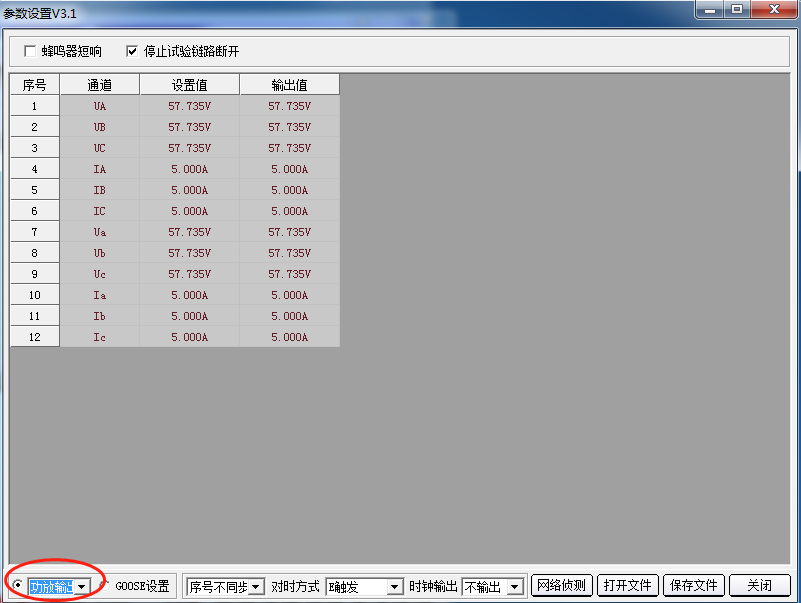Click the 输出值 column header
This screenshot has width=801, height=603.
coord(289,85)
